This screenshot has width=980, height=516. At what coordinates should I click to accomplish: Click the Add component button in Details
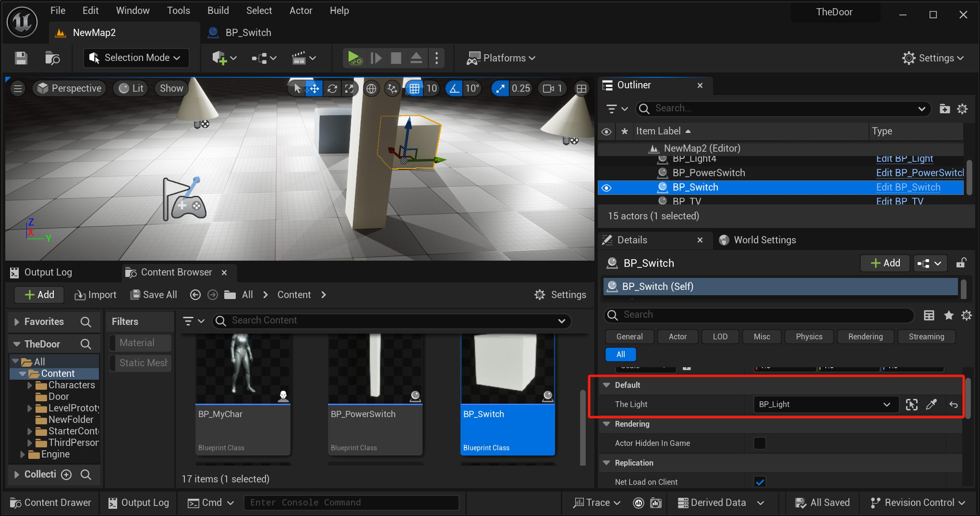pos(885,263)
